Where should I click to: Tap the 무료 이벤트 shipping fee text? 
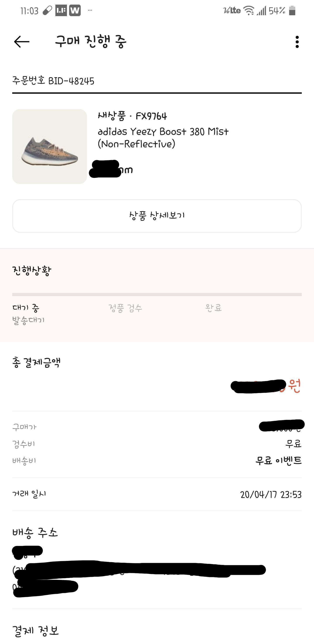(x=278, y=460)
